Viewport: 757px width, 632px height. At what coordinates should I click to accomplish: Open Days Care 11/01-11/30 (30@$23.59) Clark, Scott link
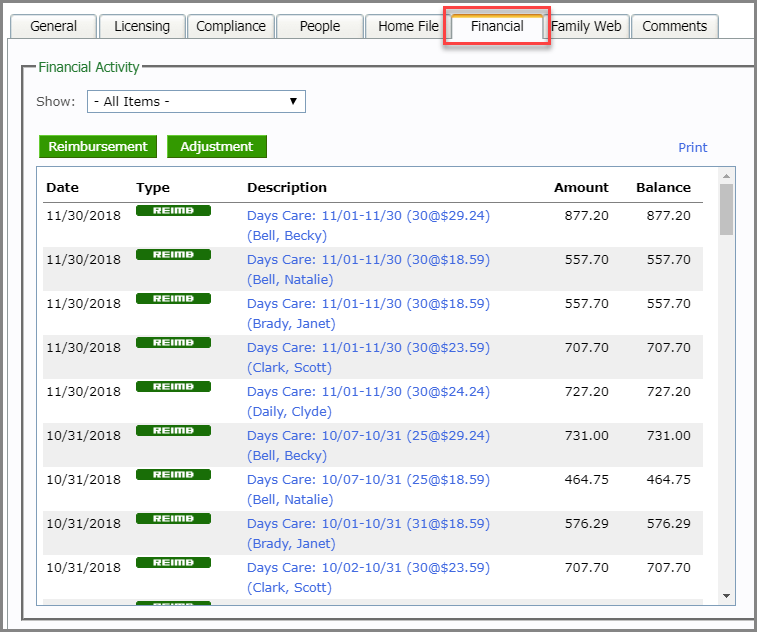368,357
